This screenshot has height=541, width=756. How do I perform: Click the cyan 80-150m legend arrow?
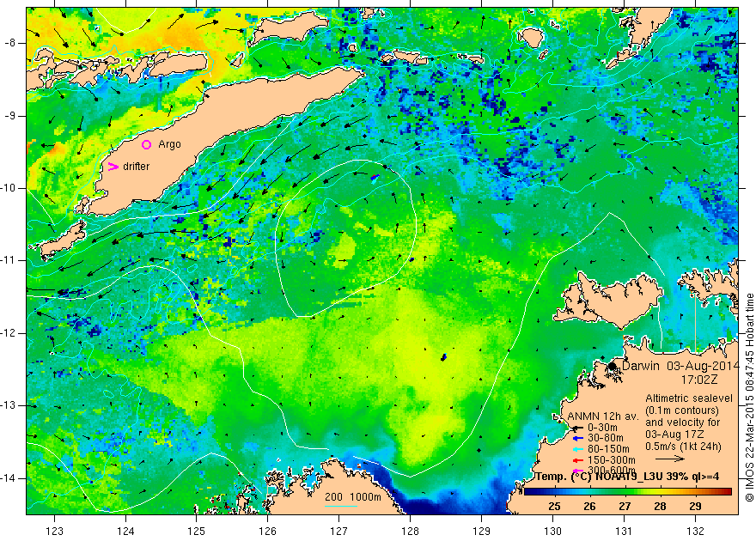tap(577, 449)
